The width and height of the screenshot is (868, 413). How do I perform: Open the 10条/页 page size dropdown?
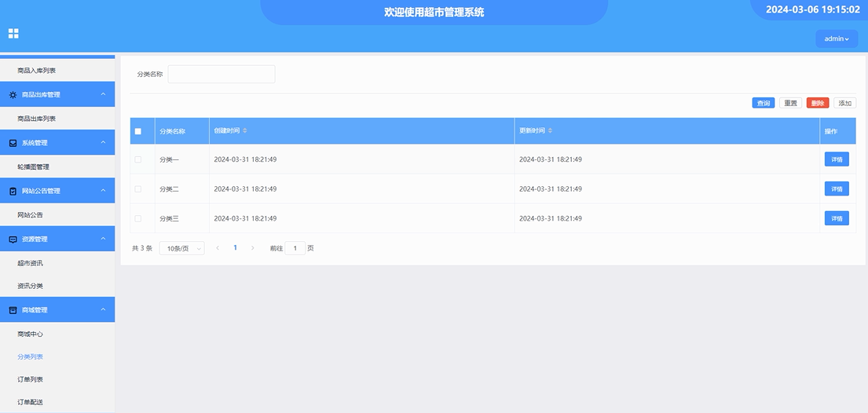tap(181, 248)
